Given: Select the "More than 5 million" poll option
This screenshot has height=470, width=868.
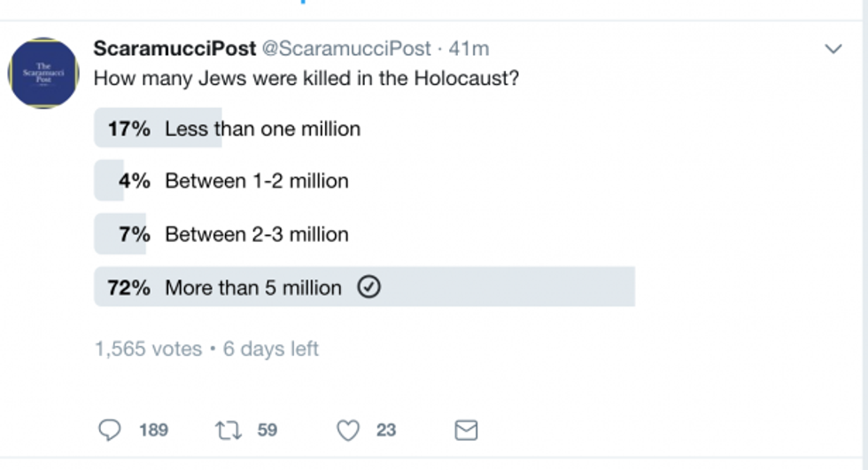Looking at the screenshot, I should tap(253, 288).
